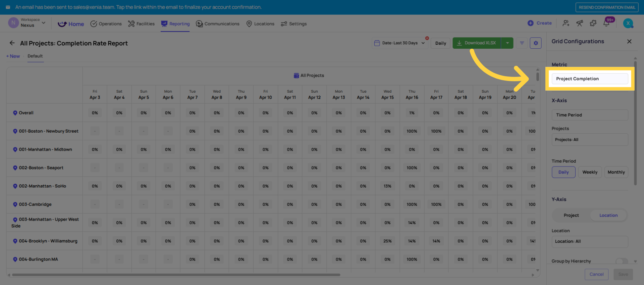
Task: Toggle Group by Hierarchy switch
Action: (x=622, y=261)
